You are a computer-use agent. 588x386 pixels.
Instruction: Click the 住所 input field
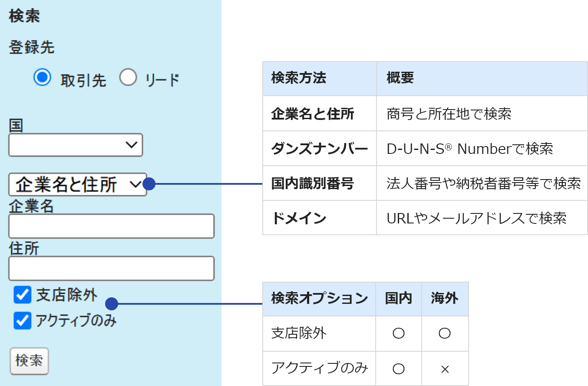(112, 269)
